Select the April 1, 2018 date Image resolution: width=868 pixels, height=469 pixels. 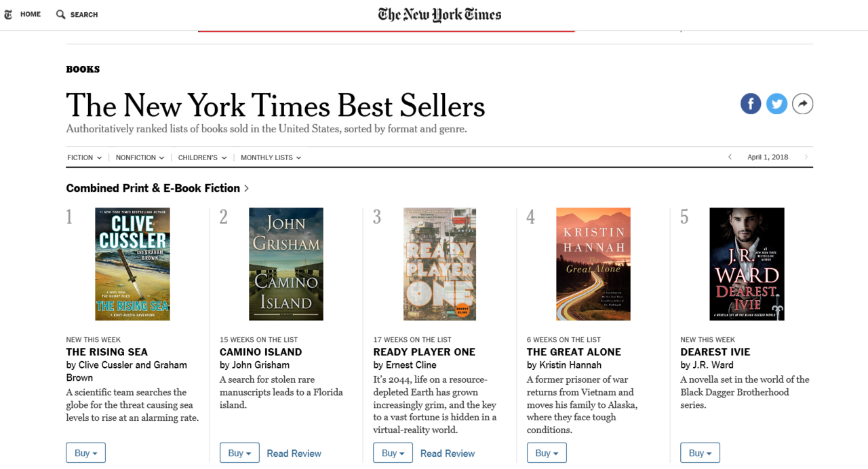(768, 157)
